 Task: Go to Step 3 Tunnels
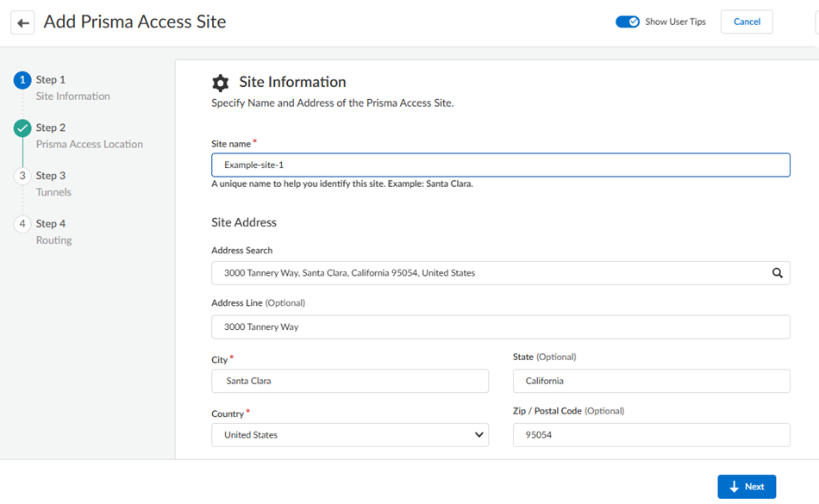pos(53,184)
